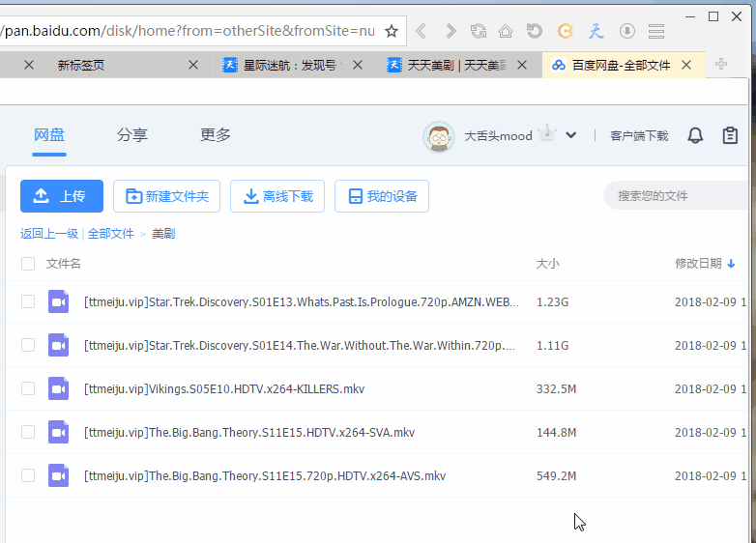This screenshot has height=543, width=756.
Task: Open the browser hamburger menu
Action: 656,31
